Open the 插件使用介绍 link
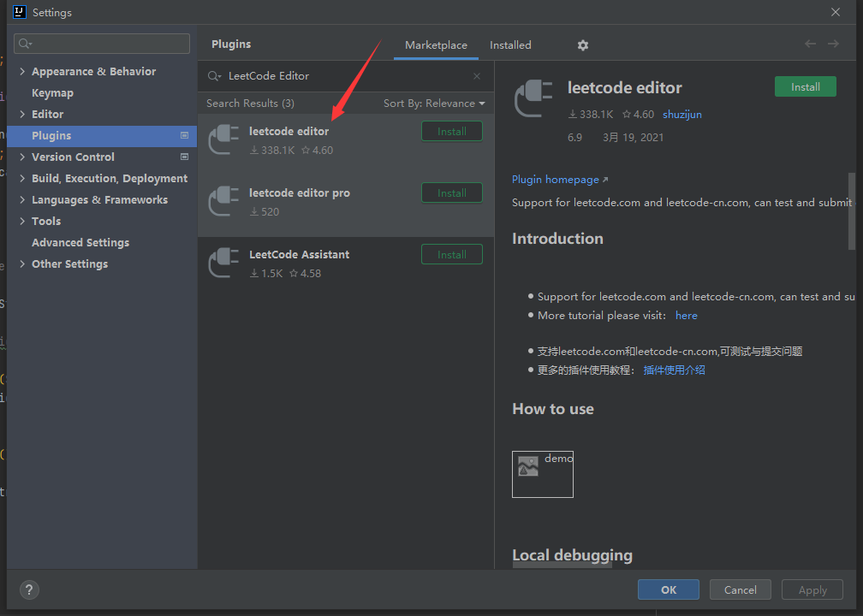 coord(675,370)
